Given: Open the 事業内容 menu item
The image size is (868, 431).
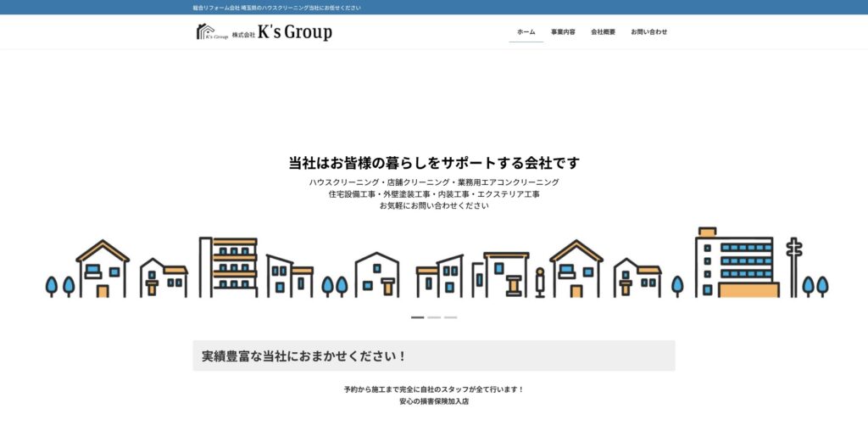Looking at the screenshot, I should click(563, 32).
